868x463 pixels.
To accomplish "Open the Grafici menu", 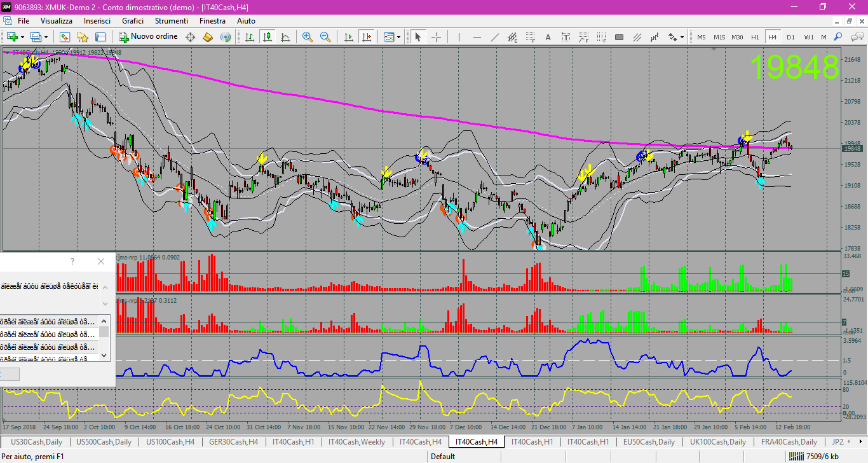I will point(133,21).
